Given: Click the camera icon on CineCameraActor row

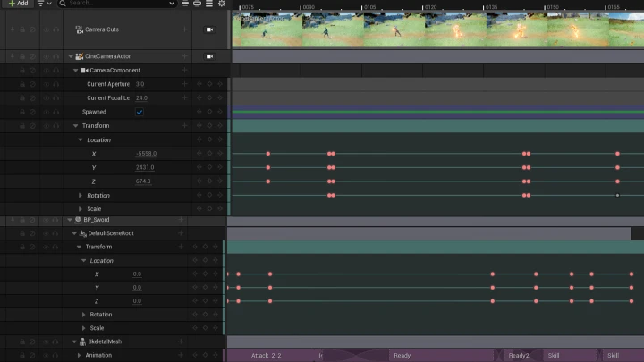Looking at the screenshot, I should coord(209,56).
